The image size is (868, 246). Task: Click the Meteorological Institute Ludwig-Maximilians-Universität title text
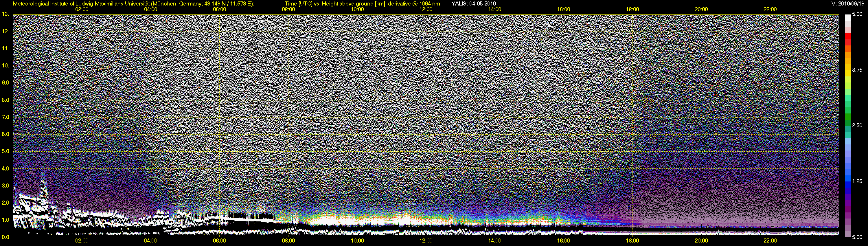[134, 4]
